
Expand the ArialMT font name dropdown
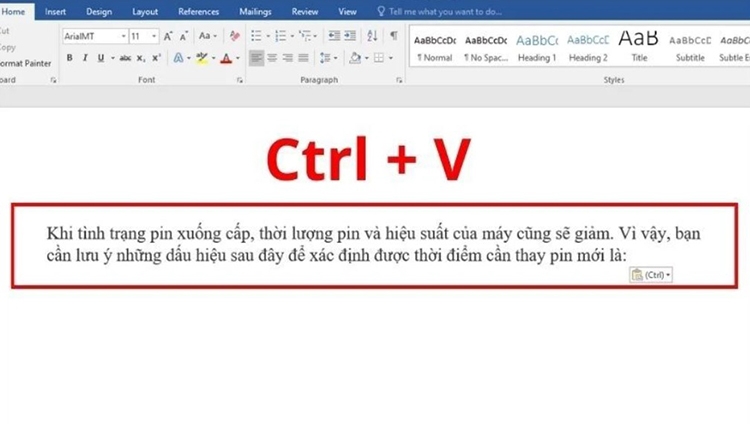point(123,36)
